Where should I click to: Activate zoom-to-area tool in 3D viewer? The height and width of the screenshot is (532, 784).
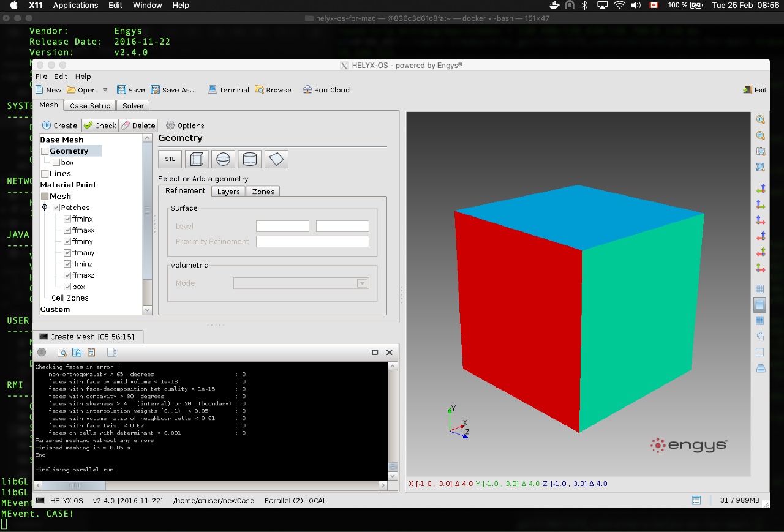coord(760,151)
